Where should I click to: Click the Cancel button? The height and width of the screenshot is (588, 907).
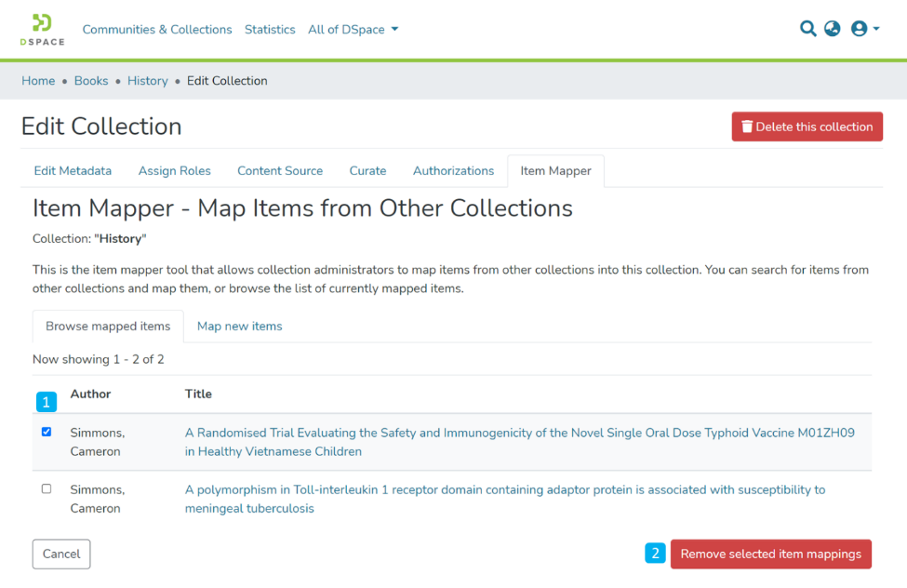[x=61, y=554]
